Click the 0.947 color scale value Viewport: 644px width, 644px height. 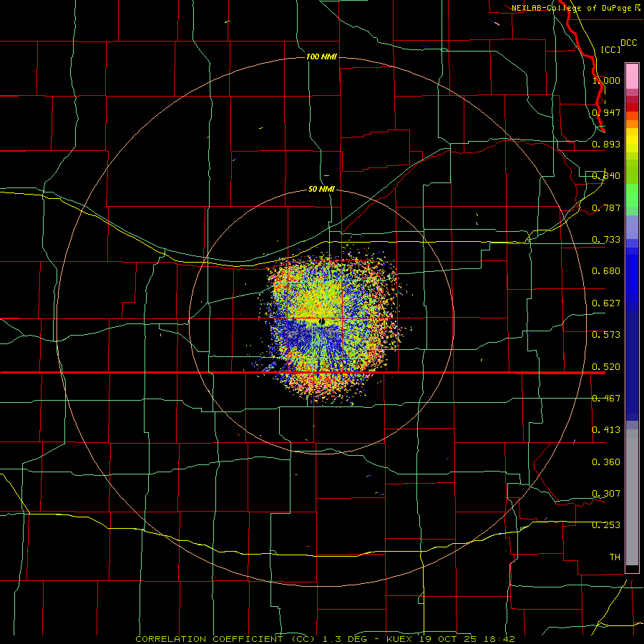606,112
